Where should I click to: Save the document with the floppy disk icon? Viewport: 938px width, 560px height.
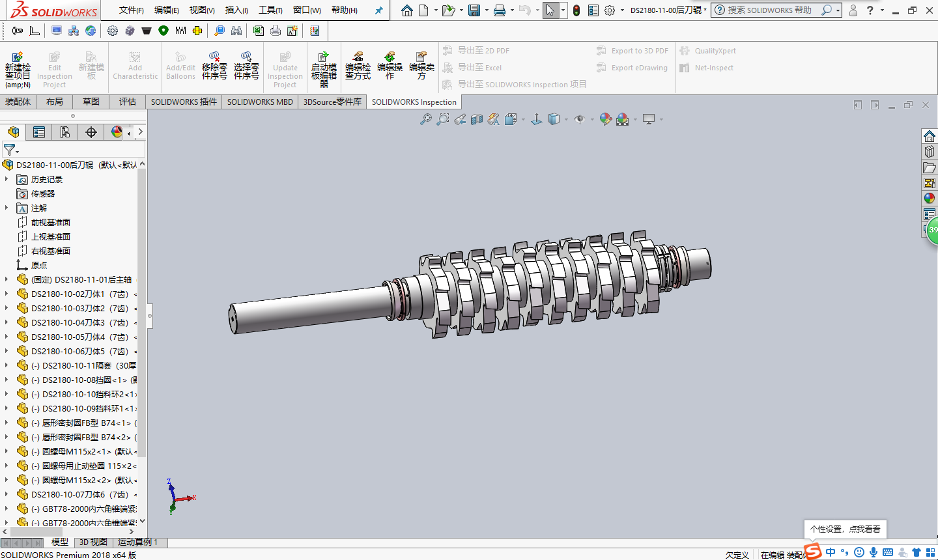(x=474, y=10)
